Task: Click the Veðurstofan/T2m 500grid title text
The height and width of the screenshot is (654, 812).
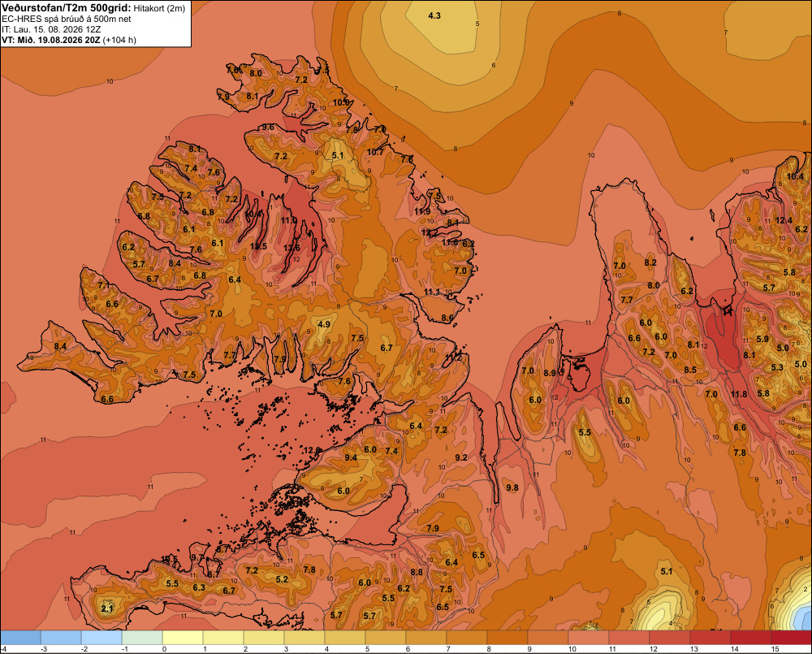Action: (66, 8)
